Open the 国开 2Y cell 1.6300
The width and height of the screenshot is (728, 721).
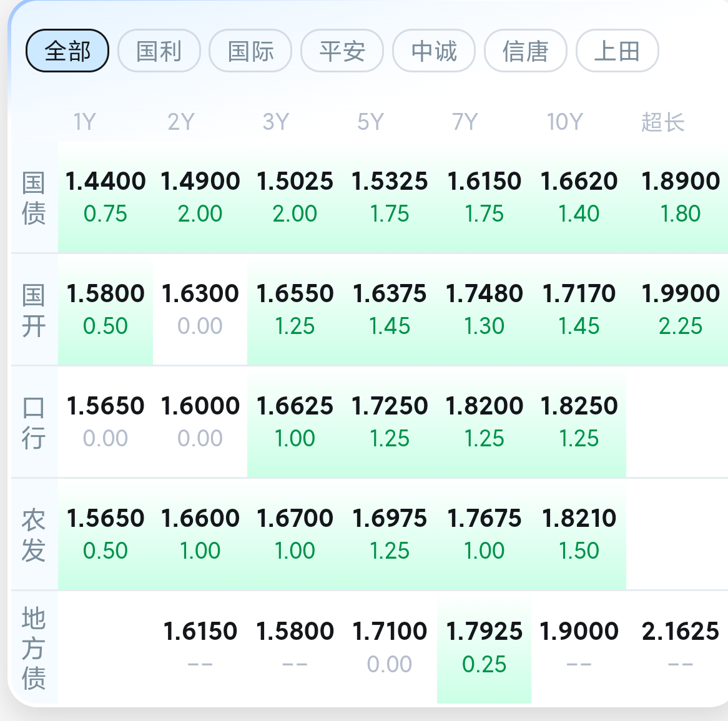[x=200, y=309]
